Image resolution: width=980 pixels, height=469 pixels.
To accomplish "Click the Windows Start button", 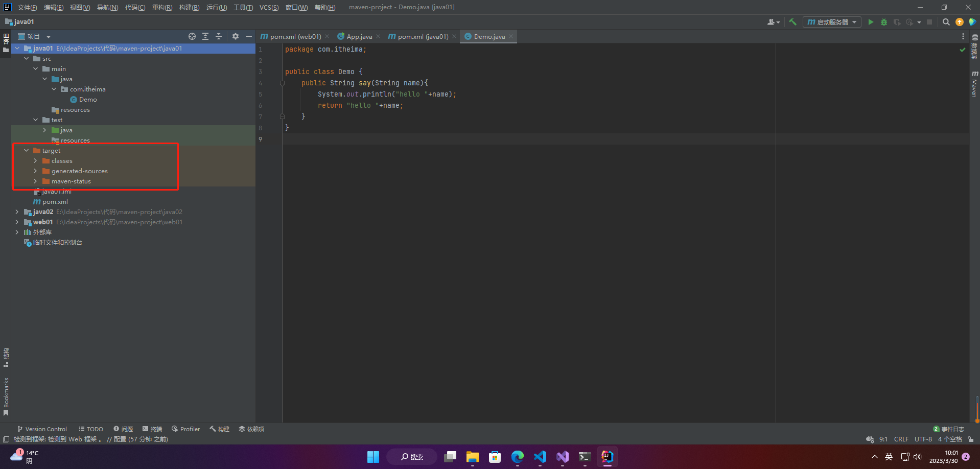I will (x=374, y=457).
